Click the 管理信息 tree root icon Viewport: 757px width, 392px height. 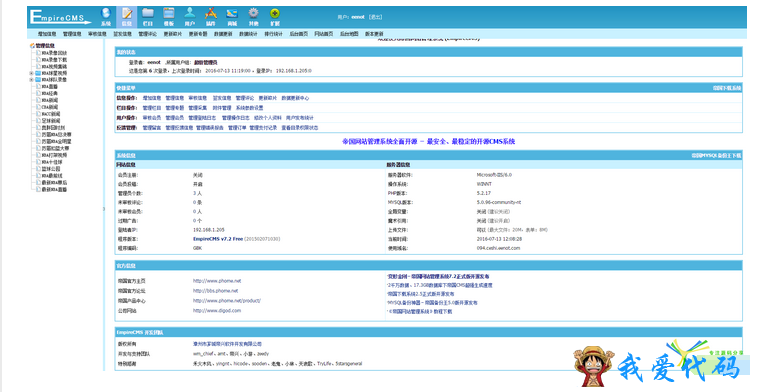[32, 46]
